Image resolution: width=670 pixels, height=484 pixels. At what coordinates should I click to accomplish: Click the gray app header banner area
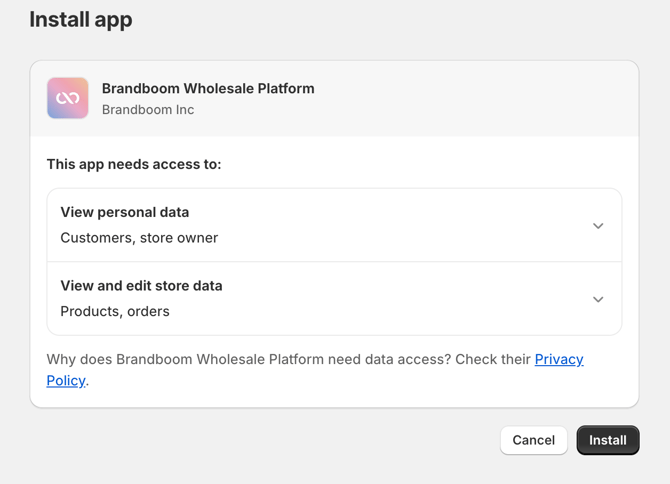pos(450,98)
